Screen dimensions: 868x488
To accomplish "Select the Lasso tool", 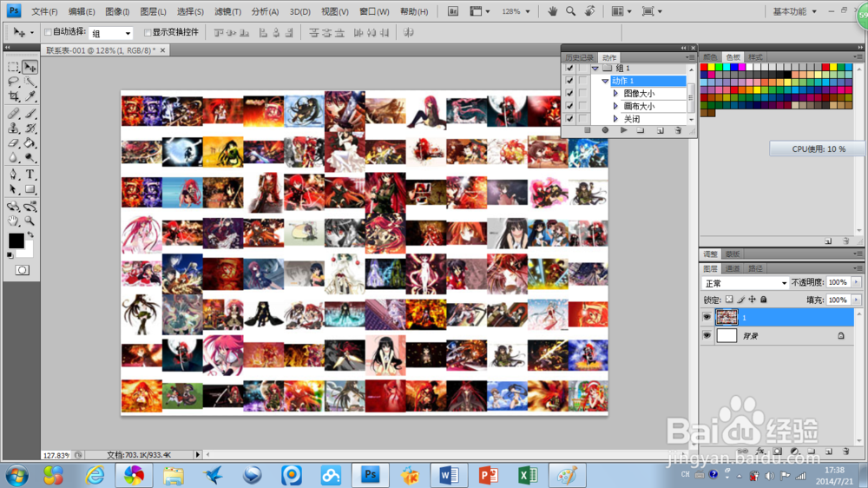I will [x=13, y=82].
